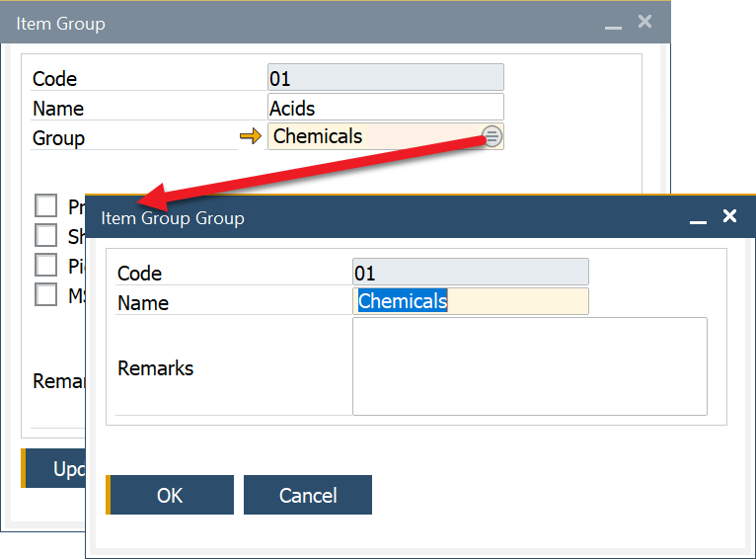The image size is (756, 559).
Task: Enable the second checkbox labeled 'Sh'
Action: click(x=46, y=235)
